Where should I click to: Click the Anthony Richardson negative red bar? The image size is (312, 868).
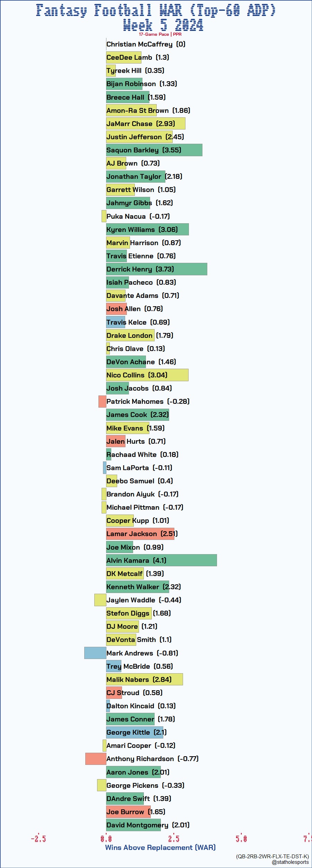96,759
